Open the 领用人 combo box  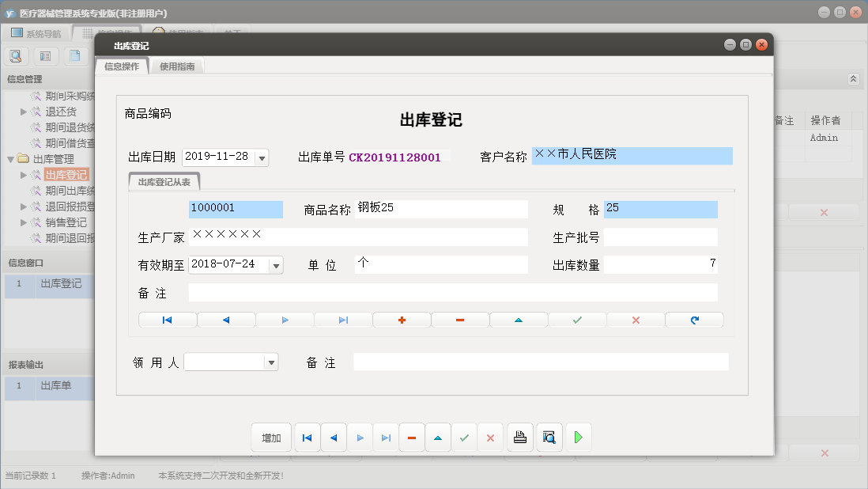273,362
